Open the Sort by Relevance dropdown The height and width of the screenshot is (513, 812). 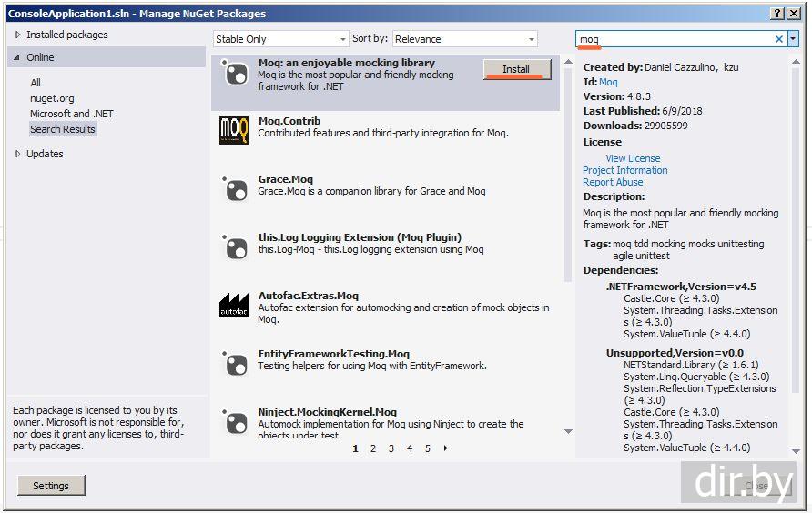(x=465, y=39)
